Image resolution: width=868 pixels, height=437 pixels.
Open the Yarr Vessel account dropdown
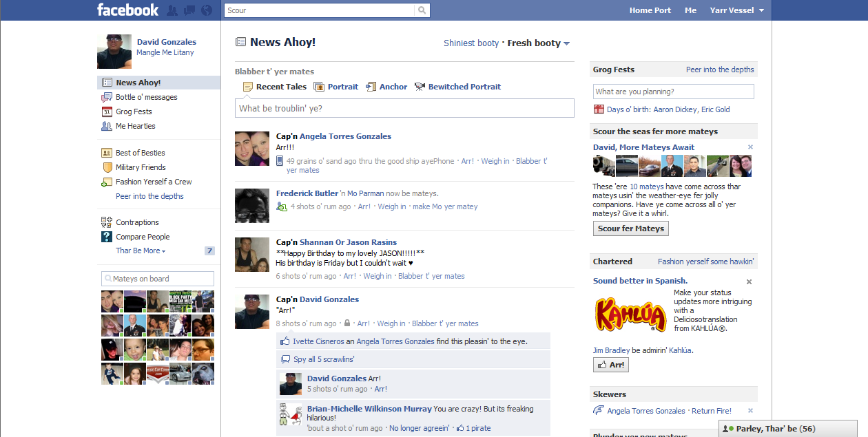click(736, 10)
